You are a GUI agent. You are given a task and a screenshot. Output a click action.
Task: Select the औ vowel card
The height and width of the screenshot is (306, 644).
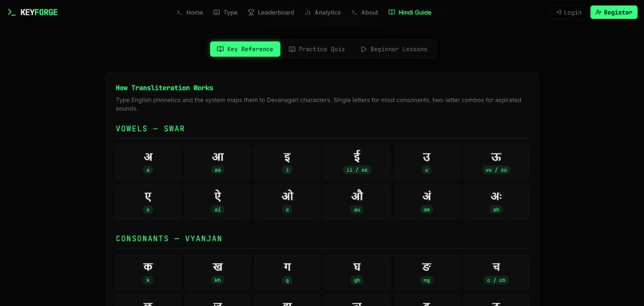tap(357, 201)
